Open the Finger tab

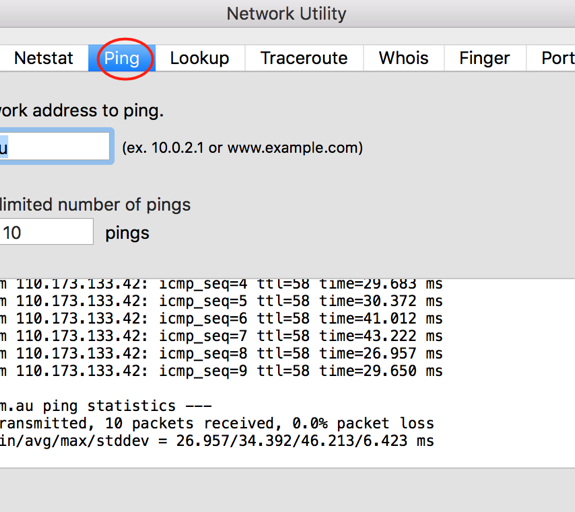tap(485, 58)
